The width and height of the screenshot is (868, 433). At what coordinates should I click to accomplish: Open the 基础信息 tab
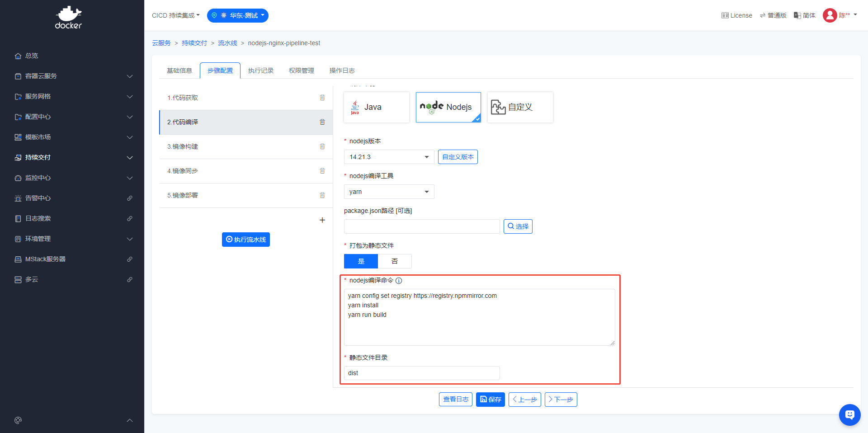[179, 71]
